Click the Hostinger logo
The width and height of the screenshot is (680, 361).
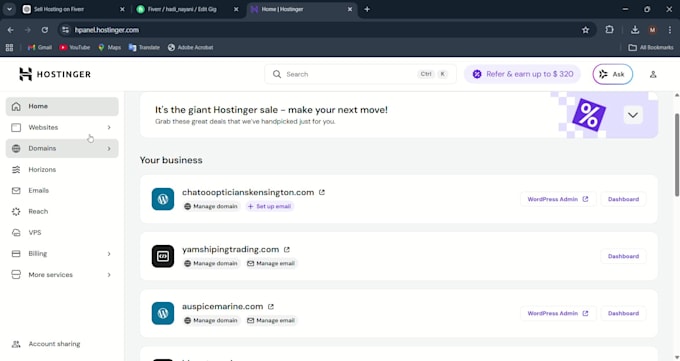tap(55, 74)
